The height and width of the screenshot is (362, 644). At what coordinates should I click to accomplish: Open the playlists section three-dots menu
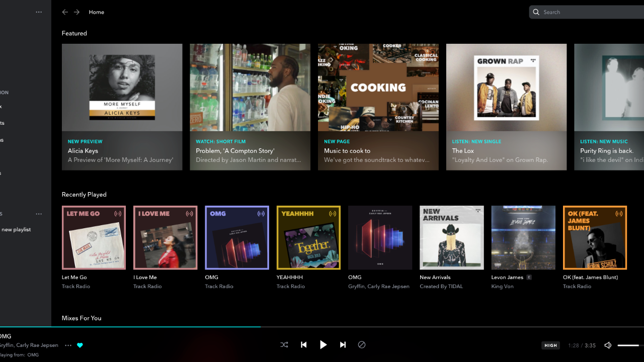click(x=39, y=214)
